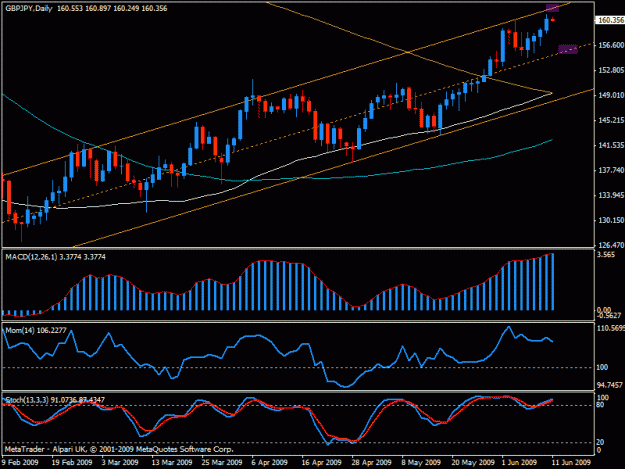The height and width of the screenshot is (469, 625).
Task: Click the 100 level label in momentum panel
Action: 602,367
